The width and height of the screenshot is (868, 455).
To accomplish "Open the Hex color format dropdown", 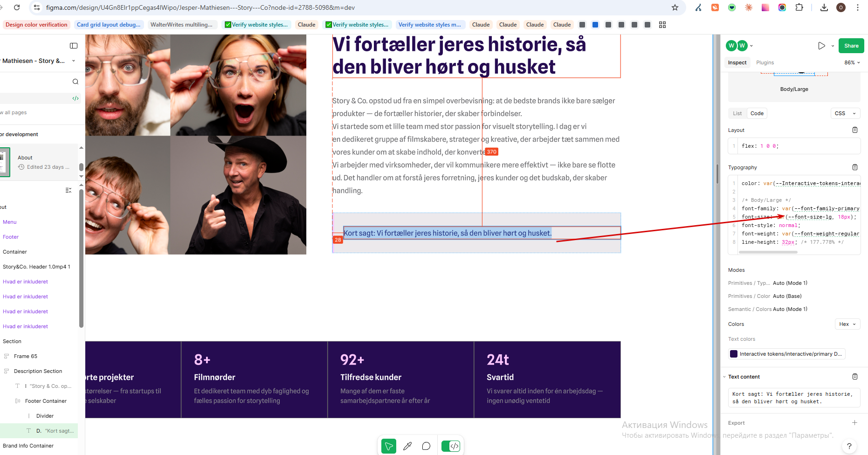I will [x=847, y=324].
